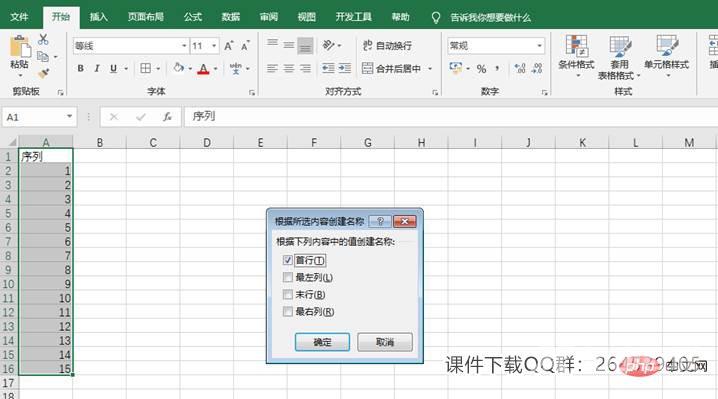Expand underline style arrow
The width and height of the screenshot is (718, 399).
point(125,69)
